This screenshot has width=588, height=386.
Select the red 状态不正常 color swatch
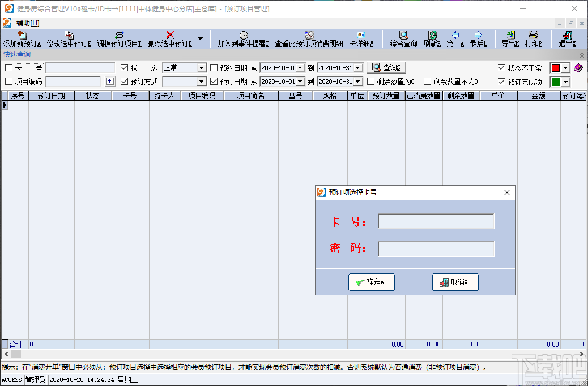click(x=557, y=68)
